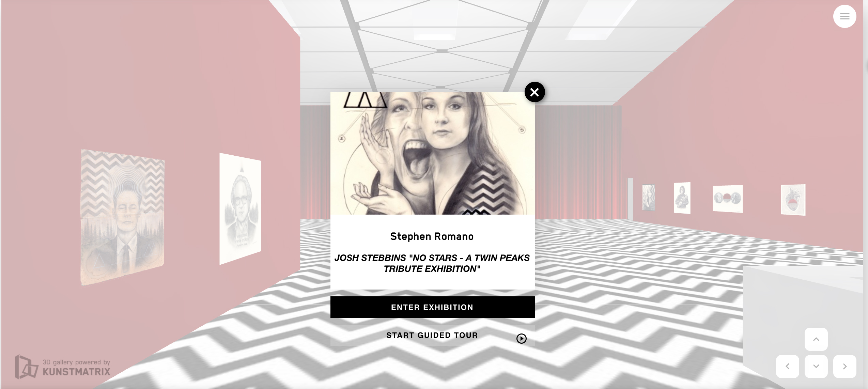Select the Agent Cooper chevron portrait artwork
The width and height of the screenshot is (868, 389).
123,217
